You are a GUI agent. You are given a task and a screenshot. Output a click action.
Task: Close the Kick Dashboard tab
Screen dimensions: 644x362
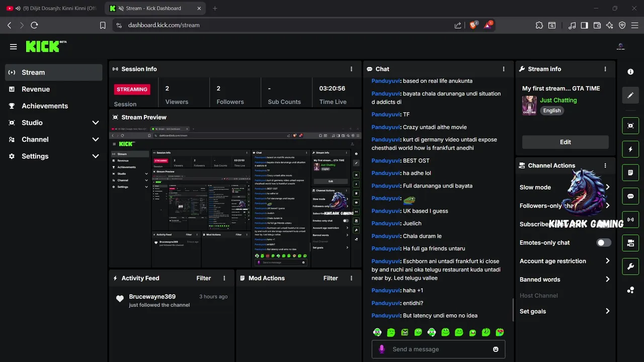(199, 8)
